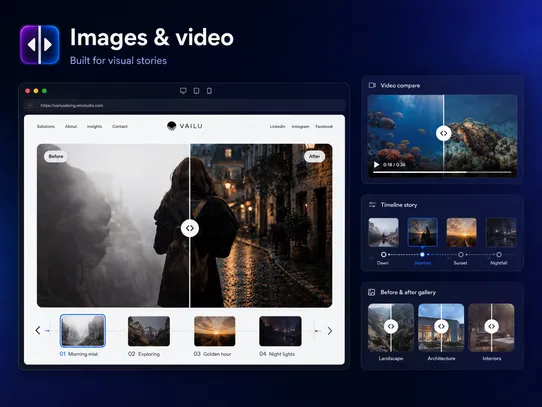
Task: Open the Night lights thumbnail
Action: click(x=280, y=331)
